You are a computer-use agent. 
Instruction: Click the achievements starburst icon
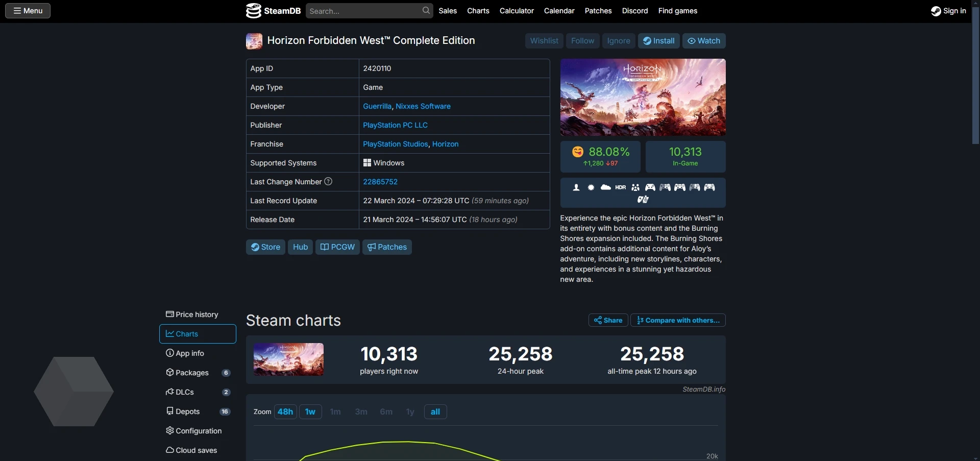click(591, 187)
